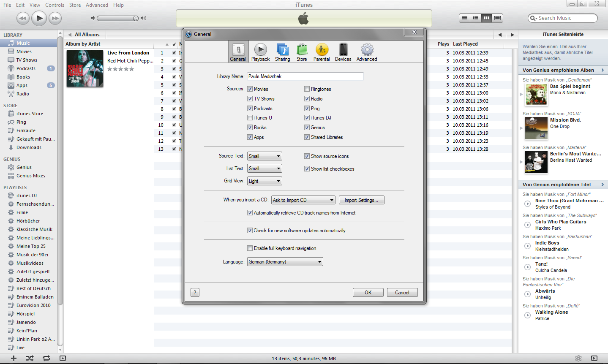This screenshot has height=364, width=608.
Task: Play preview of Girls Who Play Guitars
Action: coord(527,225)
